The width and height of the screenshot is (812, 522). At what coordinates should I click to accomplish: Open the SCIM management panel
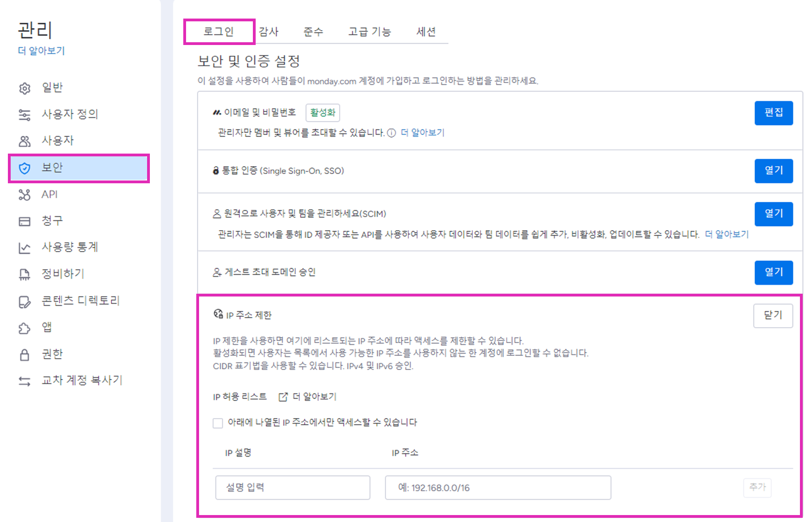[773, 214]
